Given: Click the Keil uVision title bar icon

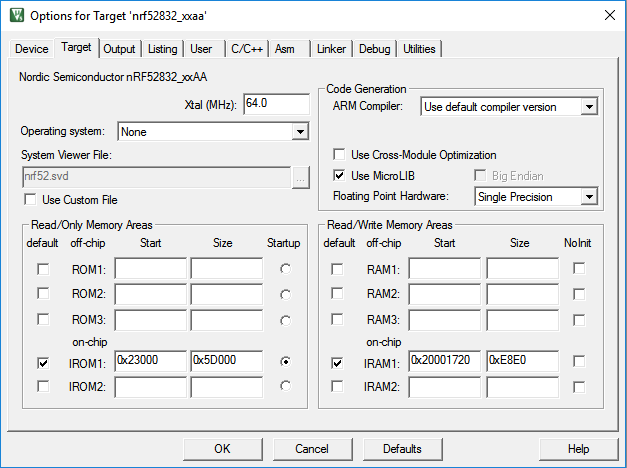Looking at the screenshot, I should pyautogui.click(x=16, y=15).
